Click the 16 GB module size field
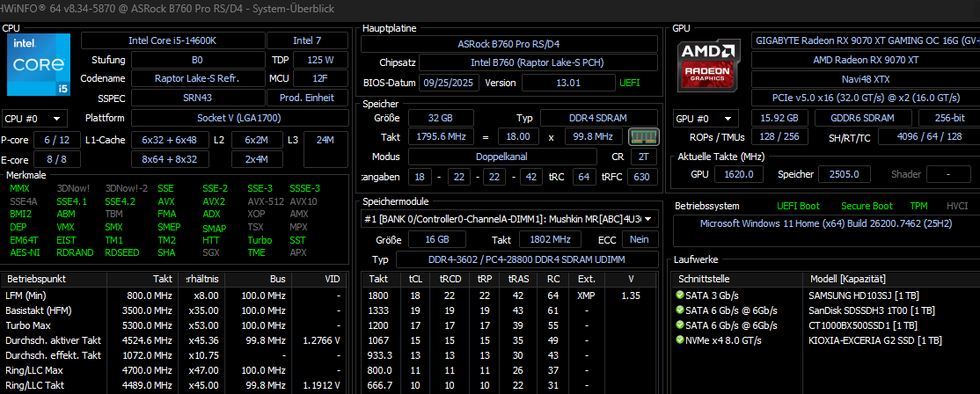This screenshot has height=394, width=980. pyautogui.click(x=437, y=239)
